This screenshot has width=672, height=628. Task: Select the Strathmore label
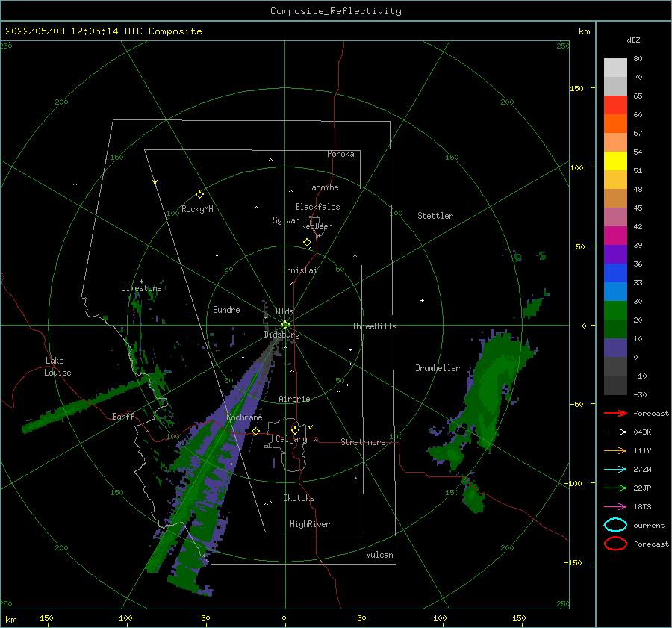tap(363, 442)
